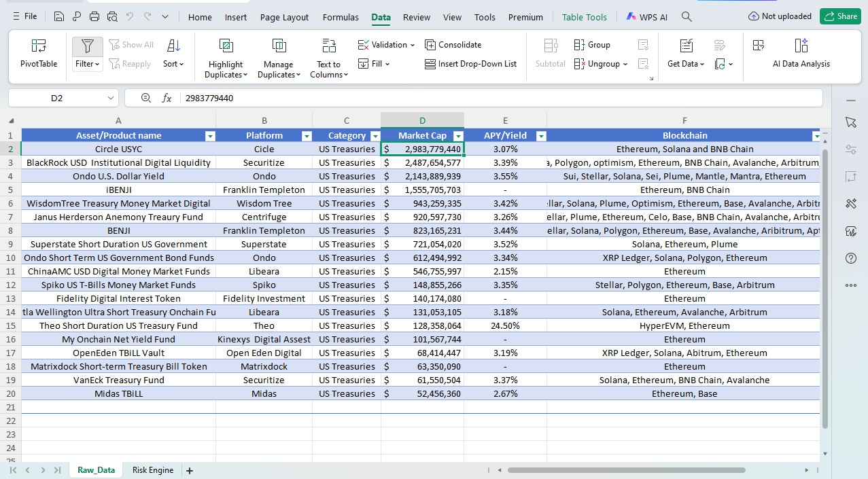868x479 pixels.
Task: Open the Premium tab
Action: tap(525, 17)
